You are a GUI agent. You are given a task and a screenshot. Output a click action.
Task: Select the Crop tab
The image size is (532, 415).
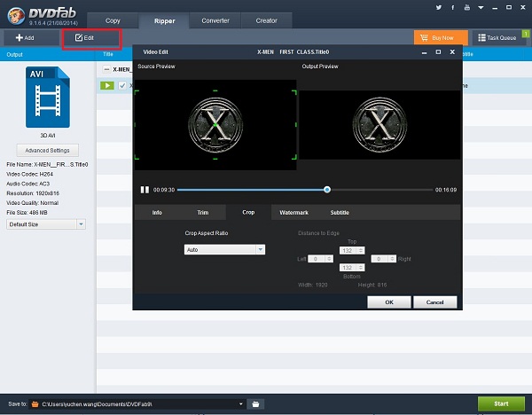coord(248,212)
